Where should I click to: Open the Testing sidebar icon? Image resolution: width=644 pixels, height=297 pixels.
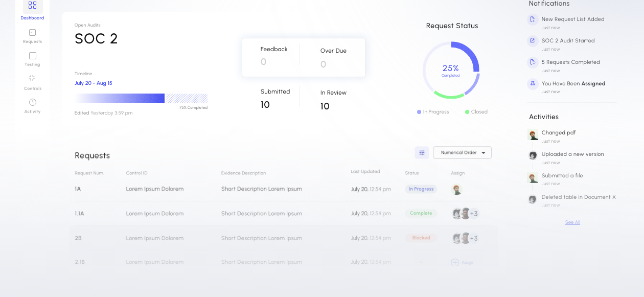click(x=32, y=56)
